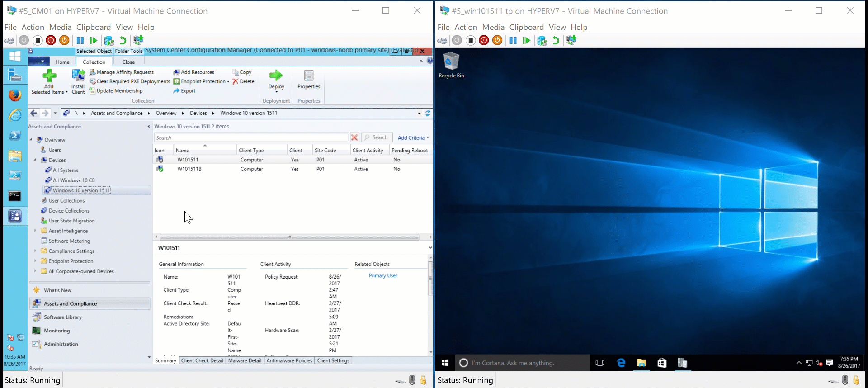
Task: Revert the CM01 virtual machine
Action: [x=123, y=40]
